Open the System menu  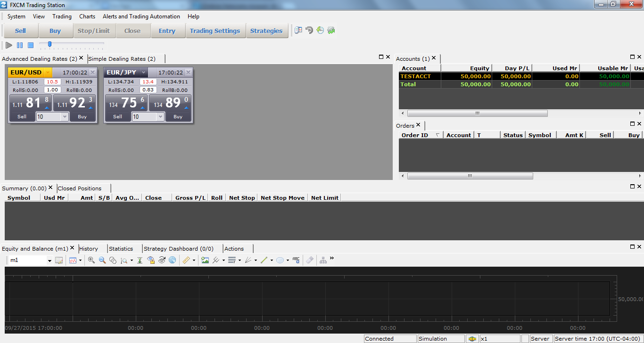[17, 16]
